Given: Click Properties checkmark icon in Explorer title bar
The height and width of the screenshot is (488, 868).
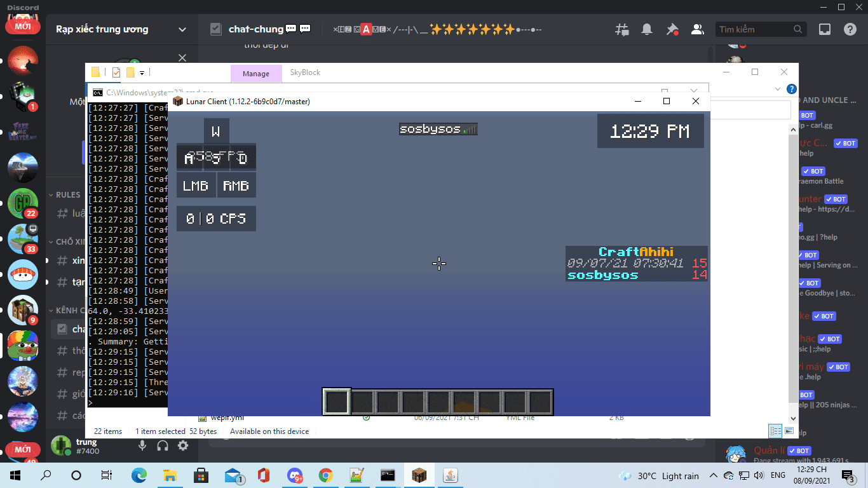Looking at the screenshot, I should pyautogui.click(x=116, y=72).
